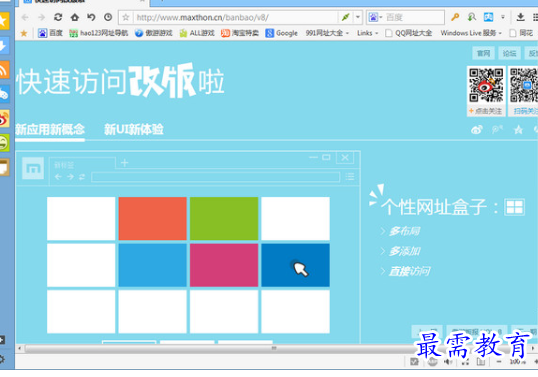Click the 官网 button on the page

tap(483, 53)
